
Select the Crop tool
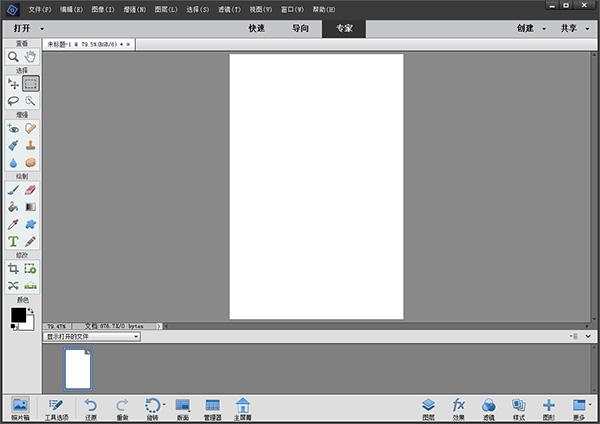coord(13,269)
